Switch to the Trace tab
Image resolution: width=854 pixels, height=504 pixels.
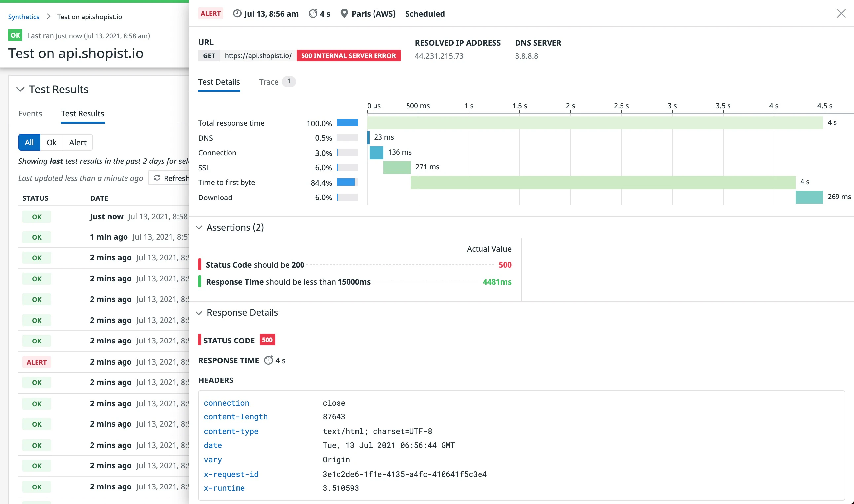tap(268, 82)
